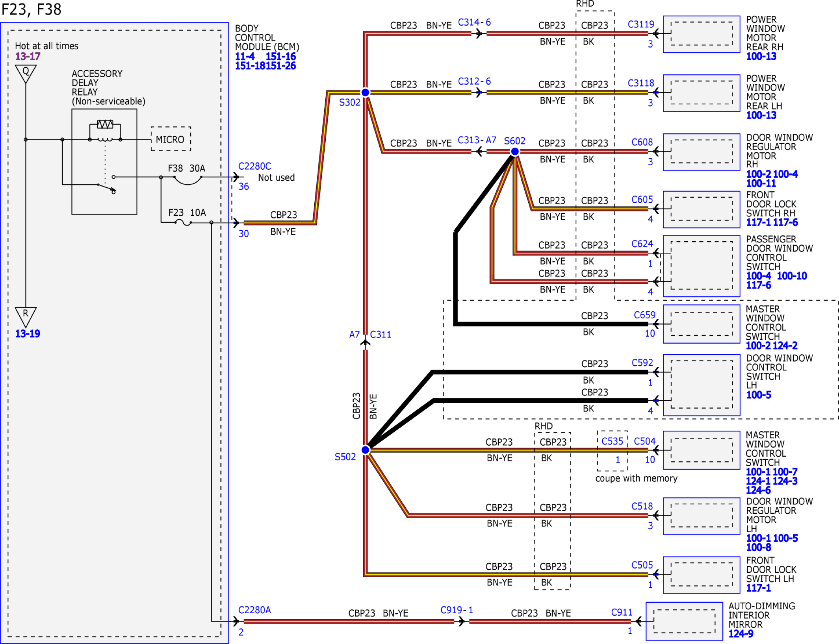This screenshot has width=839, height=644.
Task: Select the Q triangle connector symbol
Action: click(26, 73)
